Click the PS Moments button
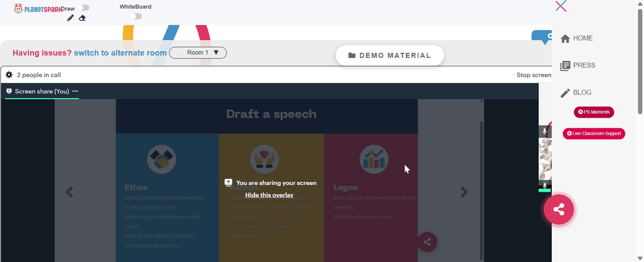The width and height of the screenshot is (644, 262). (x=594, y=112)
